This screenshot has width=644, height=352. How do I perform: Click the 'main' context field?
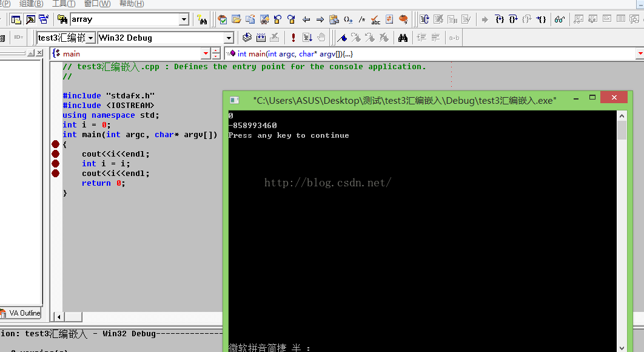(x=130, y=53)
